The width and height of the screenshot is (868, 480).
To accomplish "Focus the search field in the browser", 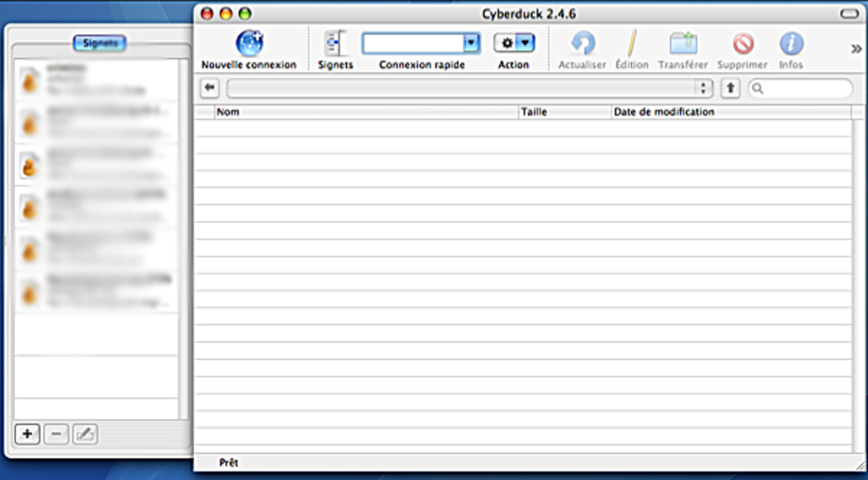I will pos(801,88).
